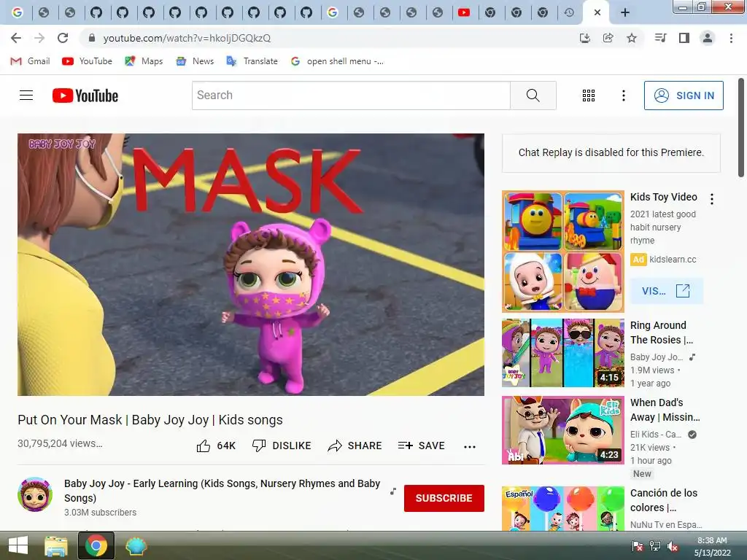The image size is (747, 560).
Task: Go back in browser history
Action: (x=16, y=38)
